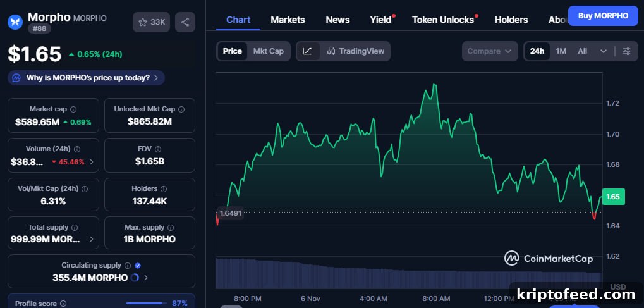Click the Buy MORPHO button

603,16
